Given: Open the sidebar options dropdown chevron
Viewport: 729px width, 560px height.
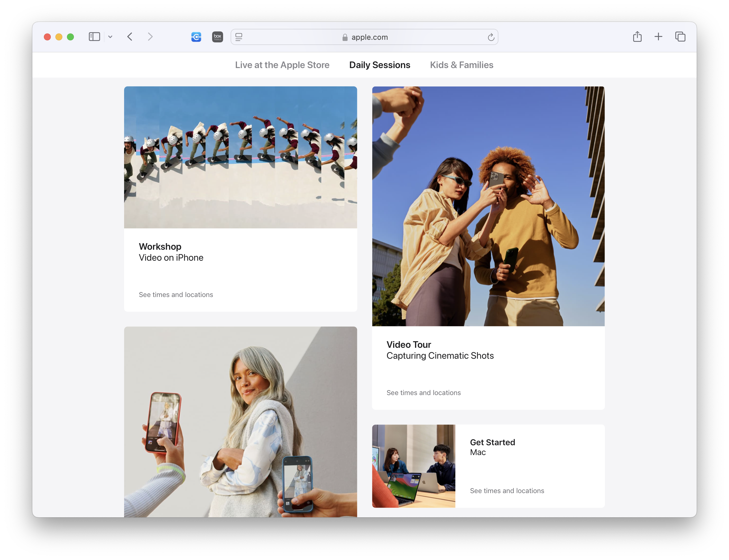Looking at the screenshot, I should tap(110, 37).
